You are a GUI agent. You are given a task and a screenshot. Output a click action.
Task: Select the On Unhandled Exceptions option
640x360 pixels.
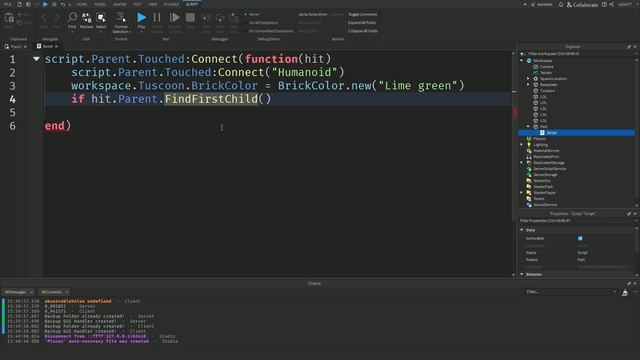(269, 31)
